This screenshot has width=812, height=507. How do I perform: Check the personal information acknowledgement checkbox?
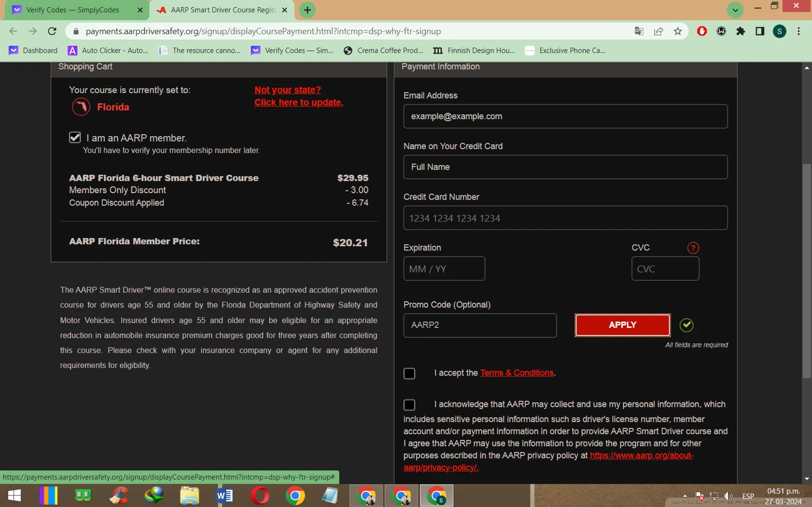(409, 405)
